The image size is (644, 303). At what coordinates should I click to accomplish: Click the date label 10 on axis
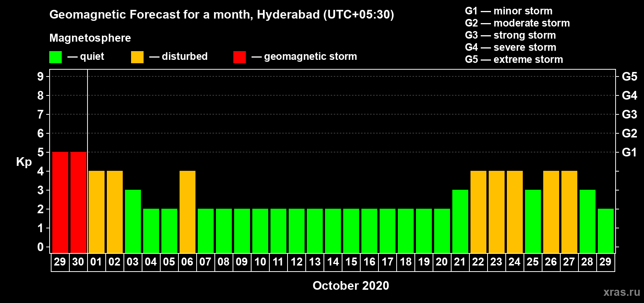[x=260, y=262]
